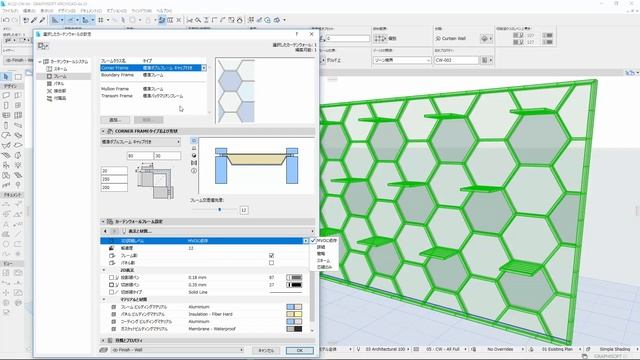Open the 05 - CW - All Full dropdown
Viewport: 640px width, 360px height.
(x=444, y=349)
